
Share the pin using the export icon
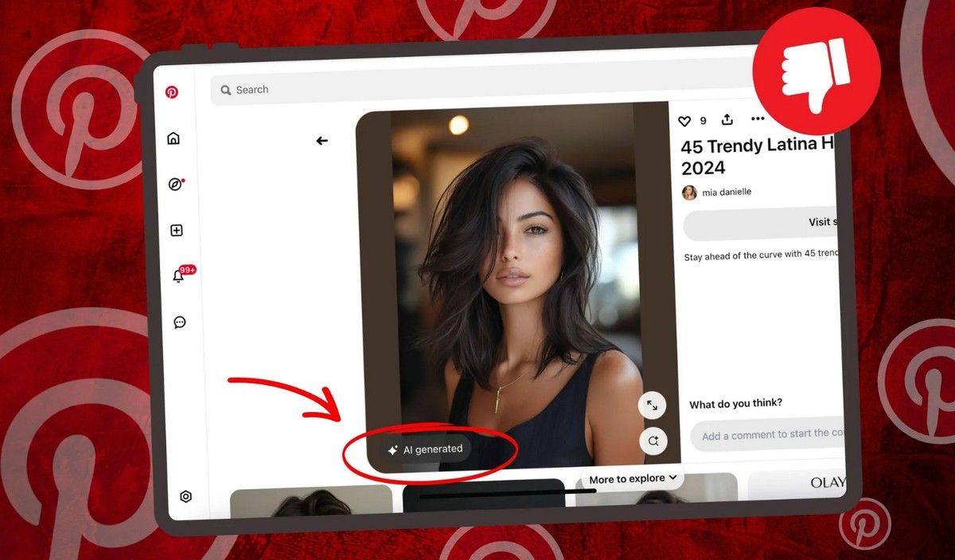pos(727,119)
